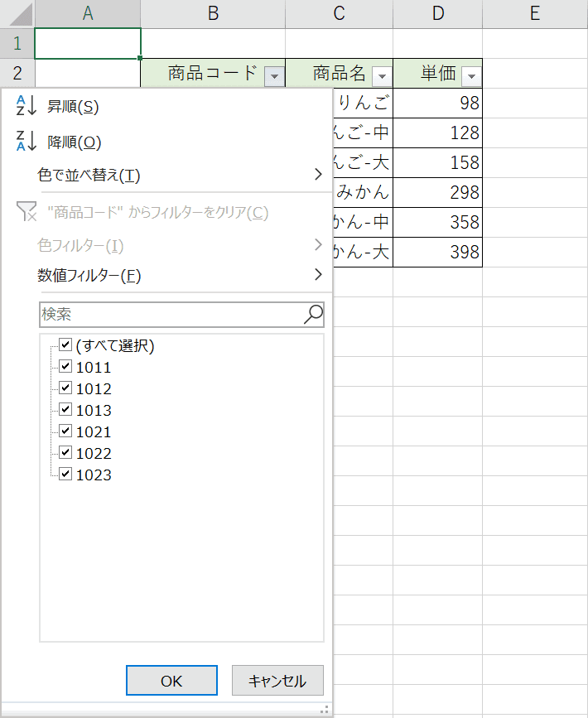Select the みかん product cell
Screen dimensions: 588x718
pos(363,192)
